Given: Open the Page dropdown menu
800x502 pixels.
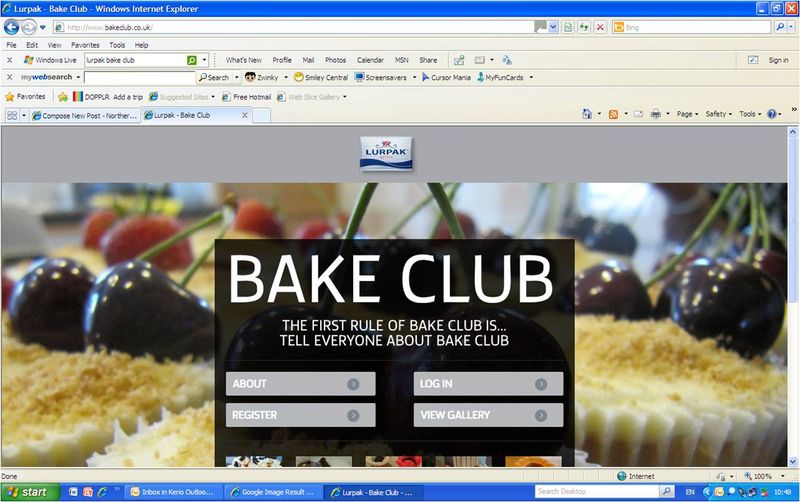Looking at the screenshot, I should [x=687, y=114].
